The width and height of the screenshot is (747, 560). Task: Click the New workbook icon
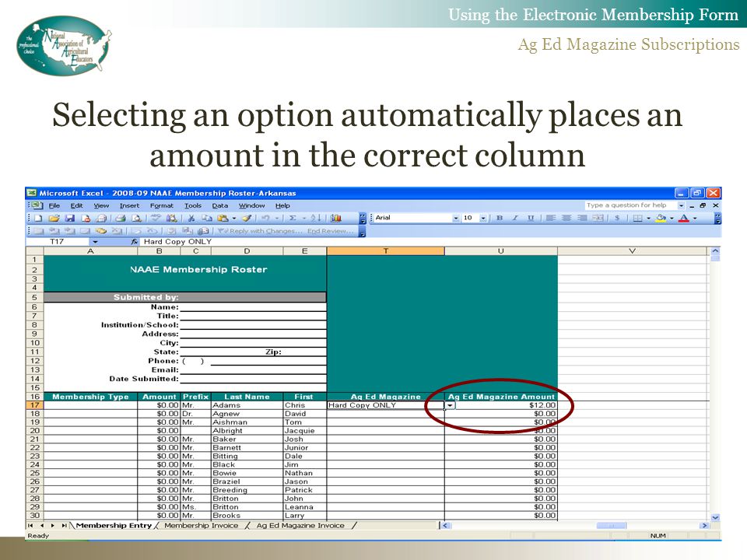coord(39,218)
